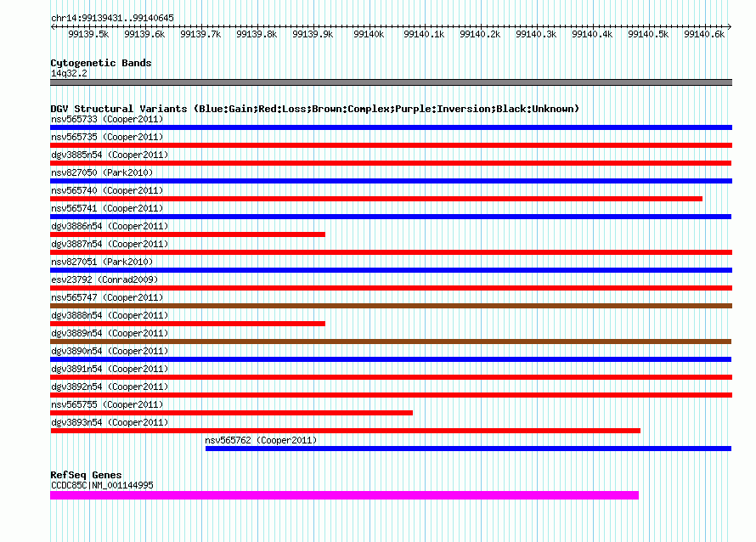Click the blue bar under nsv565762

[x=468, y=449]
